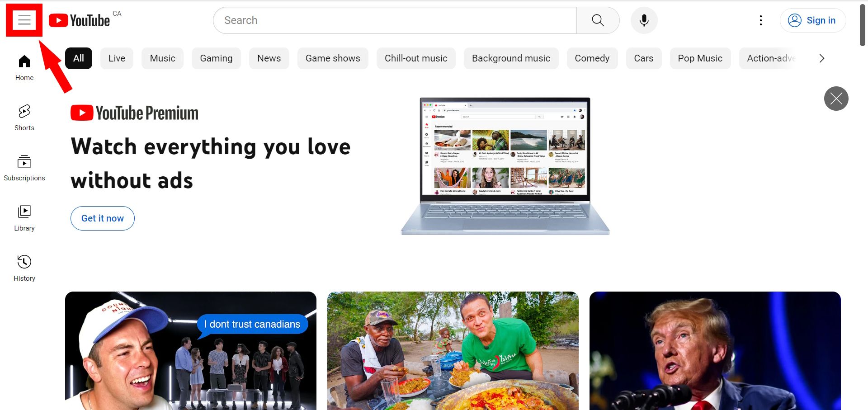Viewport: 868px width, 410px height.
Task: Open History from sidebar
Action: (24, 269)
